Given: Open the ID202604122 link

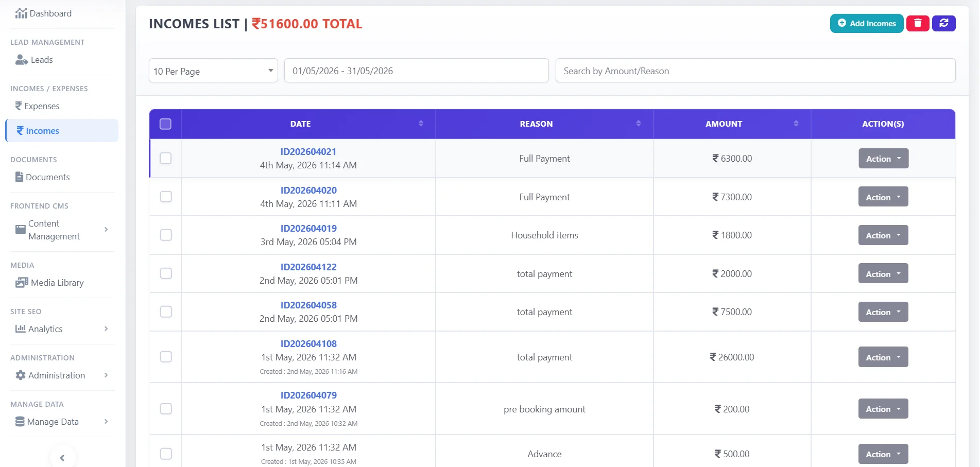Looking at the screenshot, I should pos(308,267).
